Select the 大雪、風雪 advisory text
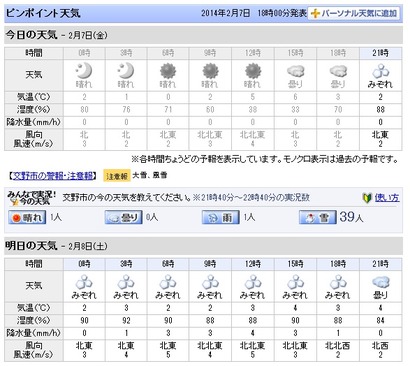Viewport: 410px width, 366px height. [150, 175]
